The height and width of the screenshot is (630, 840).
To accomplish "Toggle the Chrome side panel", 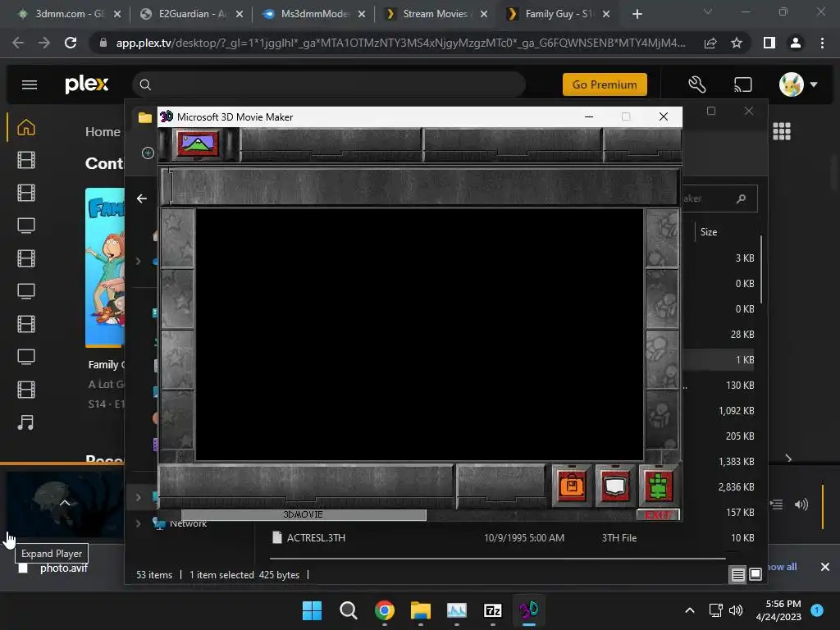I will pyautogui.click(x=769, y=43).
